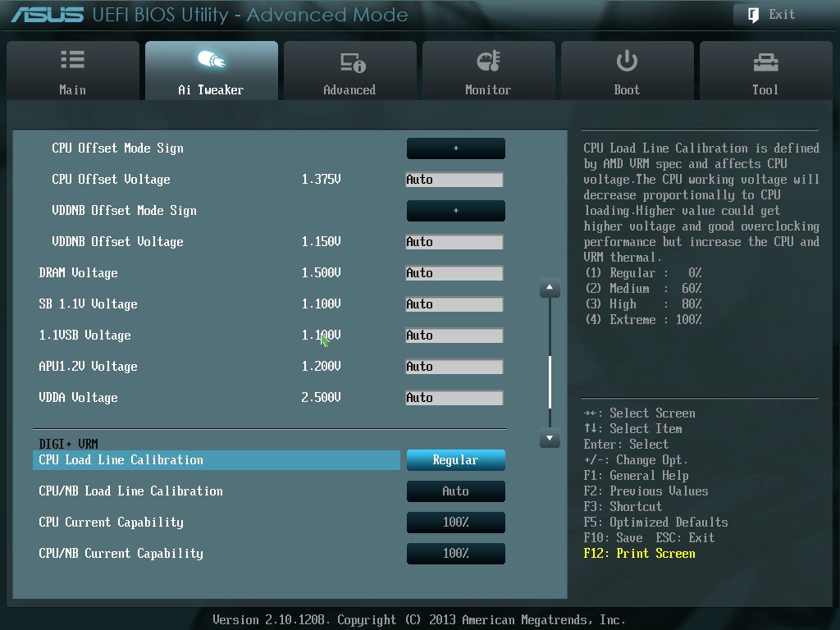This screenshot has width=840, height=630.
Task: Click the DRAM Voltage Auto field
Action: coord(454,273)
